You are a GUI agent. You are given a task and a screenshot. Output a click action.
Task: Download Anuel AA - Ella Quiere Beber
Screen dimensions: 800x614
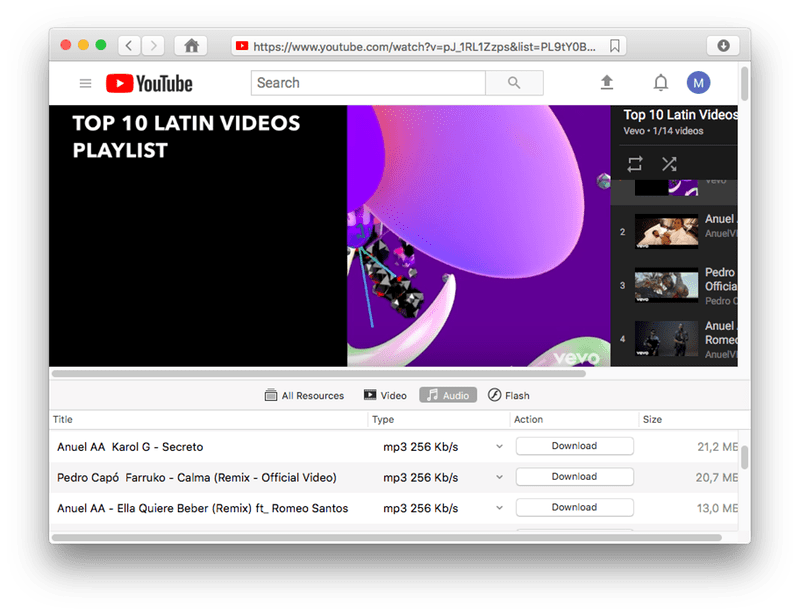(x=574, y=507)
